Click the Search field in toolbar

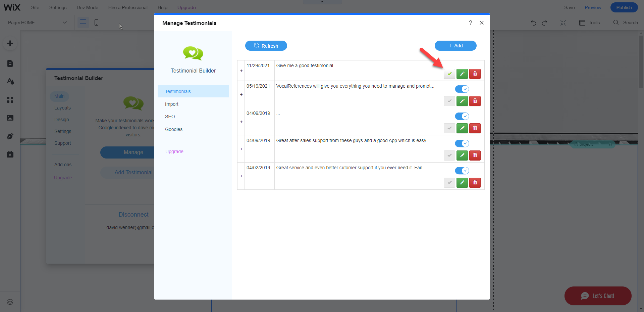pos(626,23)
